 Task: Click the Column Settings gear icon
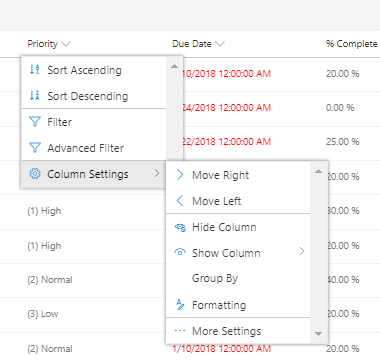point(35,174)
